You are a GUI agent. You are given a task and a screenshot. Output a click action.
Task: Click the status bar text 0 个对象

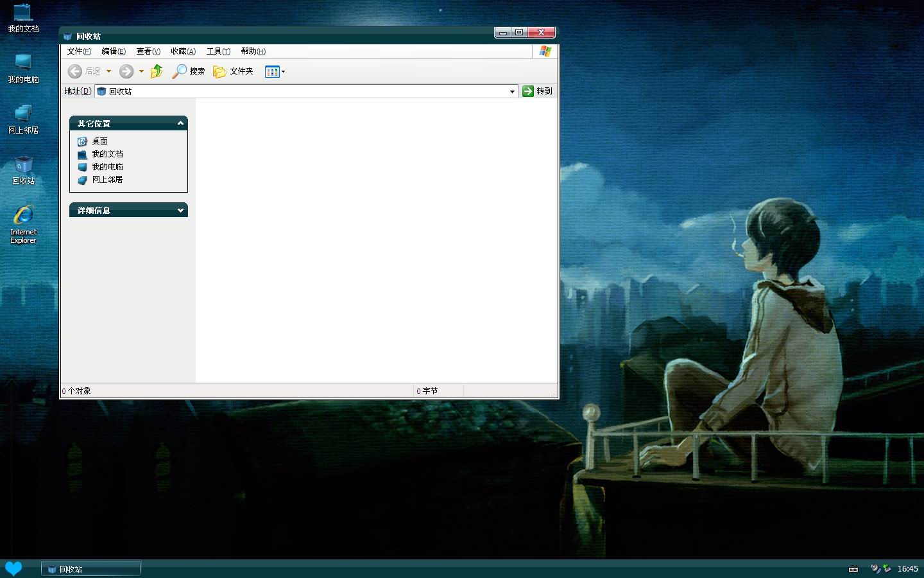click(76, 390)
